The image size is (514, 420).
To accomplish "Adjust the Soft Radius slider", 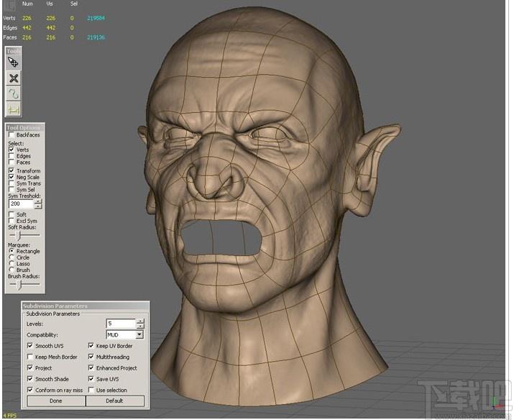I will pyautogui.click(x=19, y=235).
